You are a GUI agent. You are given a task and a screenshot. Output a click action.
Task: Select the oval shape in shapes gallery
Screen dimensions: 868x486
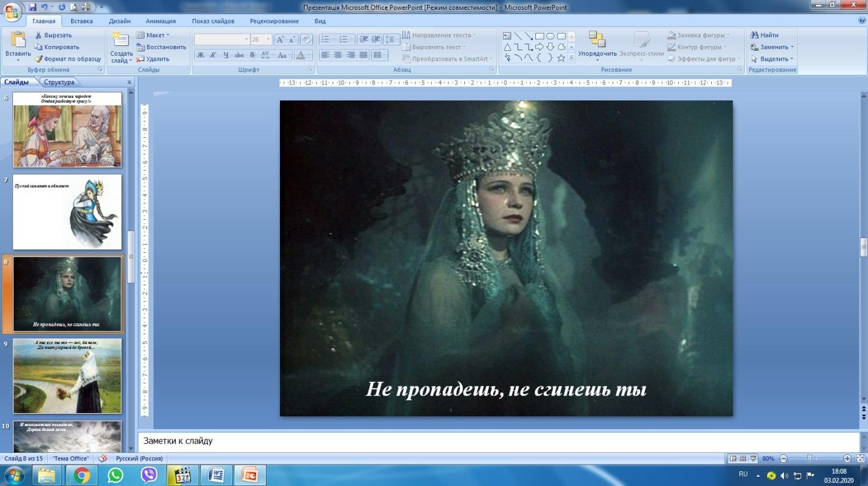pos(551,36)
